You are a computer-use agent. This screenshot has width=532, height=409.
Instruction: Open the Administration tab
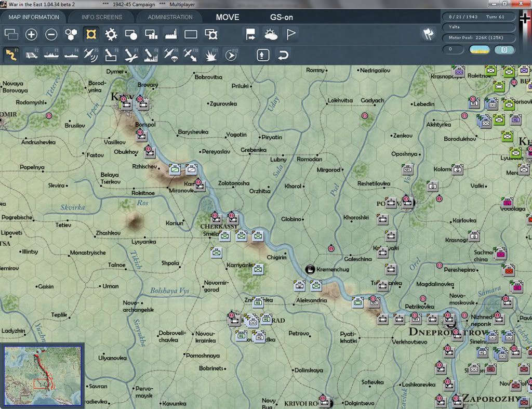pyautogui.click(x=170, y=17)
